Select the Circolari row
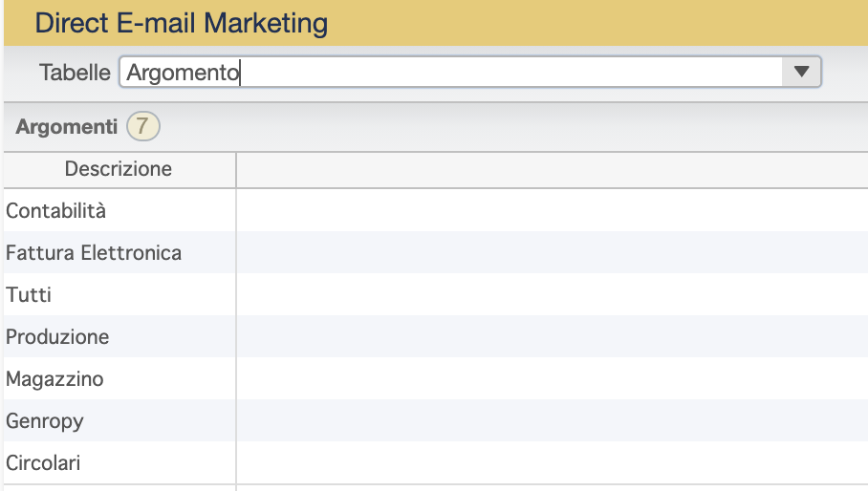Image resolution: width=868 pixels, height=491 pixels. coord(436,462)
